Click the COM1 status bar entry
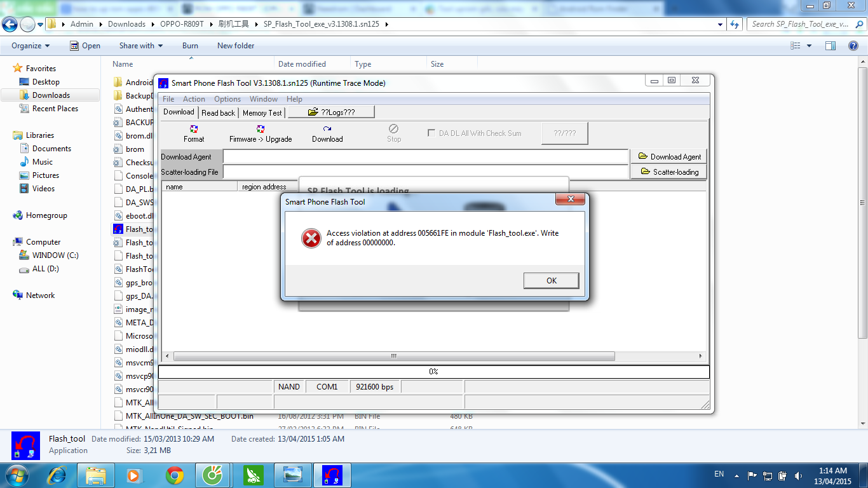The height and width of the screenshot is (488, 868). [327, 386]
